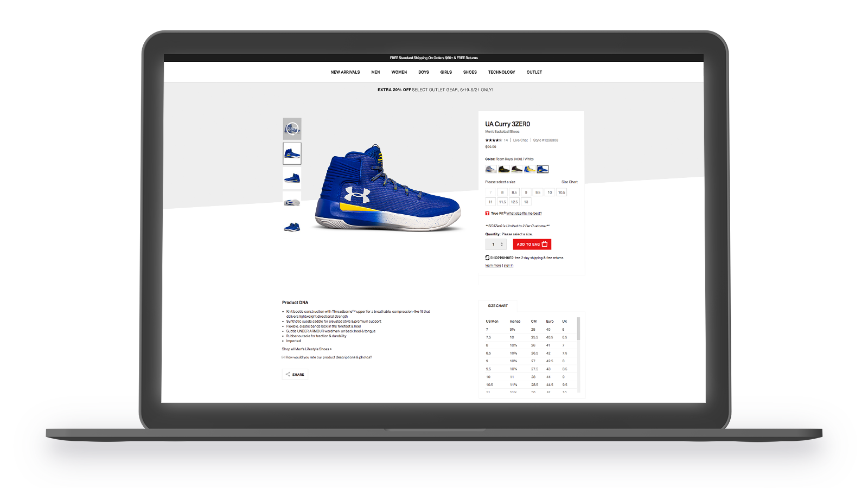View the shoe pair thumbnail image
The height and width of the screenshot is (488, 868).
pyautogui.click(x=292, y=227)
